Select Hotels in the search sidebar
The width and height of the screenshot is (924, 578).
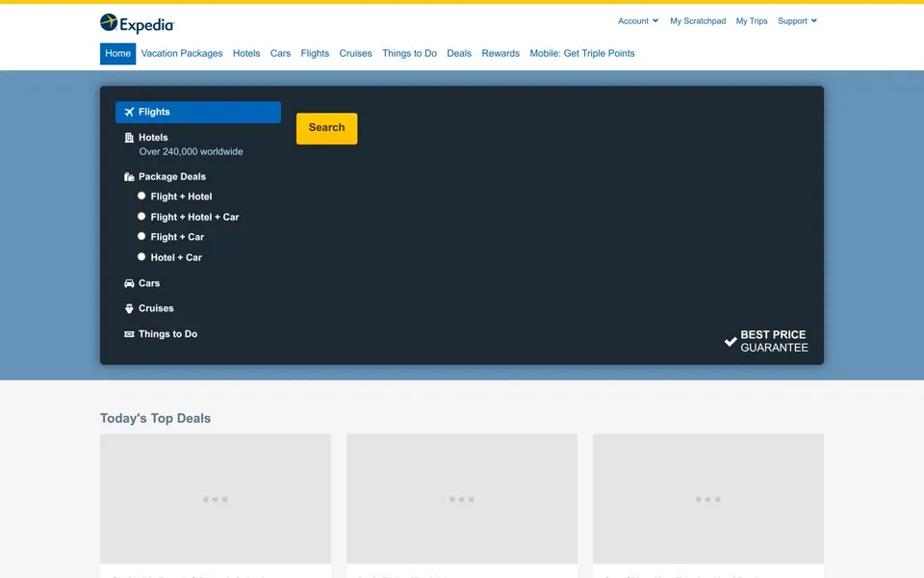click(x=153, y=138)
